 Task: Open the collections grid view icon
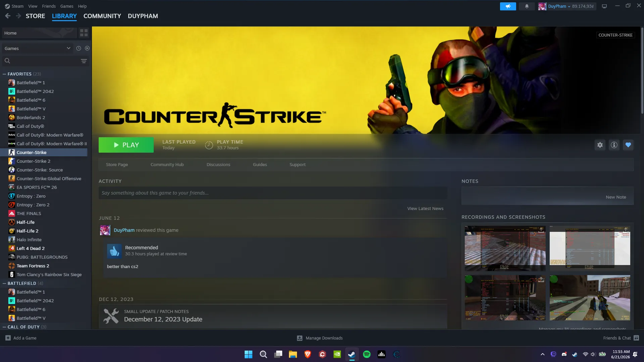(x=84, y=33)
